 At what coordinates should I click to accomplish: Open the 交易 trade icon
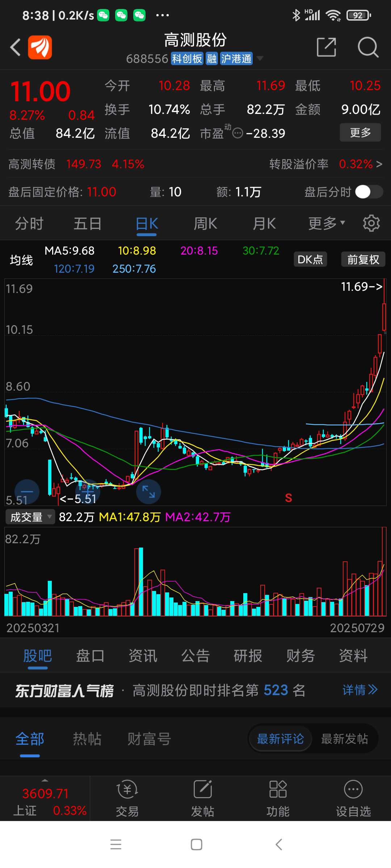click(127, 799)
